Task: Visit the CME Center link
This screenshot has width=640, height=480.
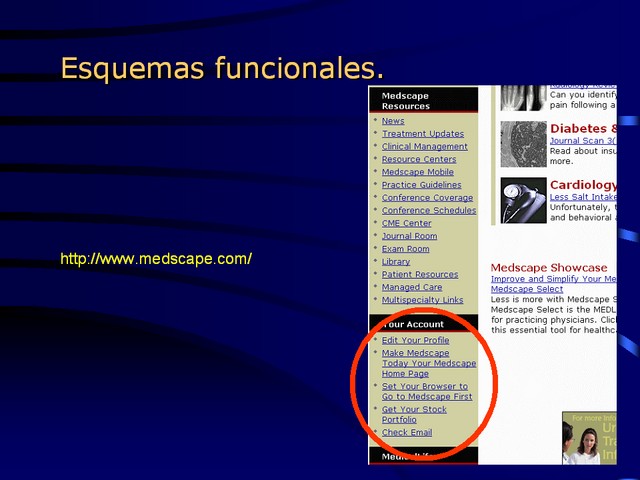Action: (407, 223)
